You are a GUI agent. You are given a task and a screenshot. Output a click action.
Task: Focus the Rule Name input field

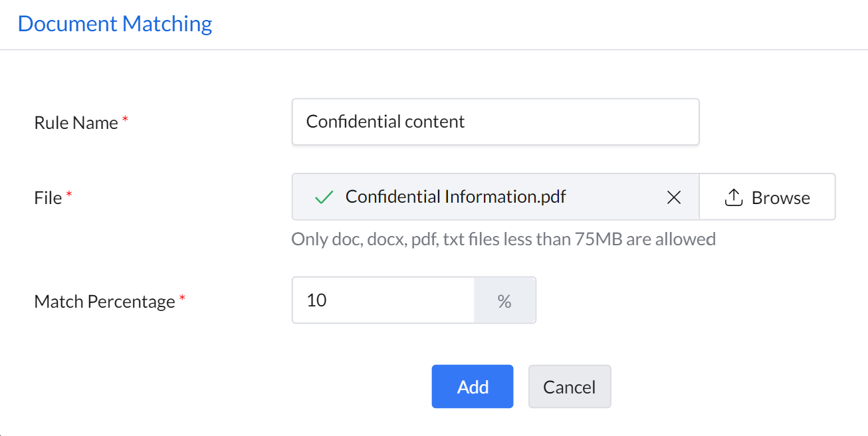495,122
